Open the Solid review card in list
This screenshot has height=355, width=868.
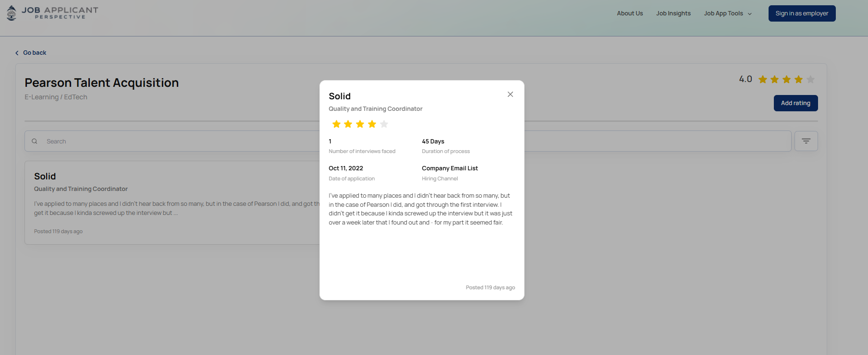coord(173,202)
